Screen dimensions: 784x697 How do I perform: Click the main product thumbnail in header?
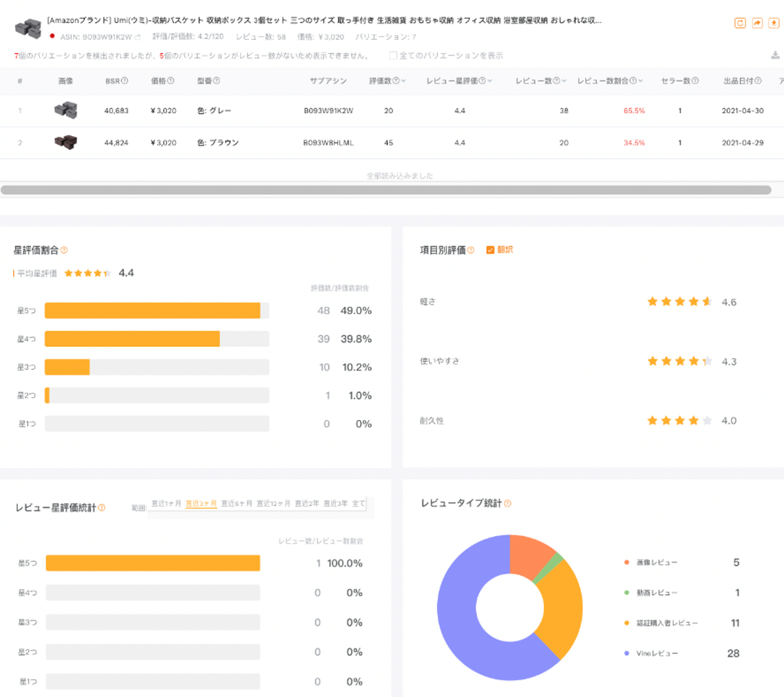(x=28, y=28)
